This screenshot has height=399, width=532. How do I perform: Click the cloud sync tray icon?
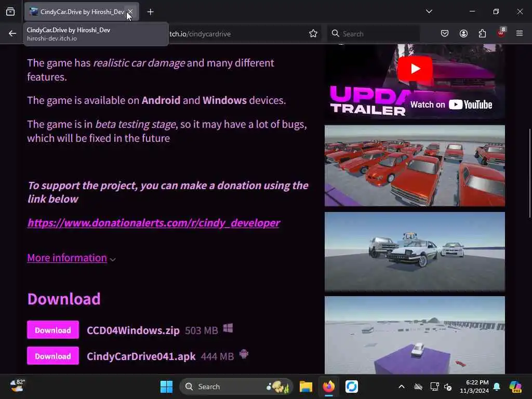pos(418,387)
